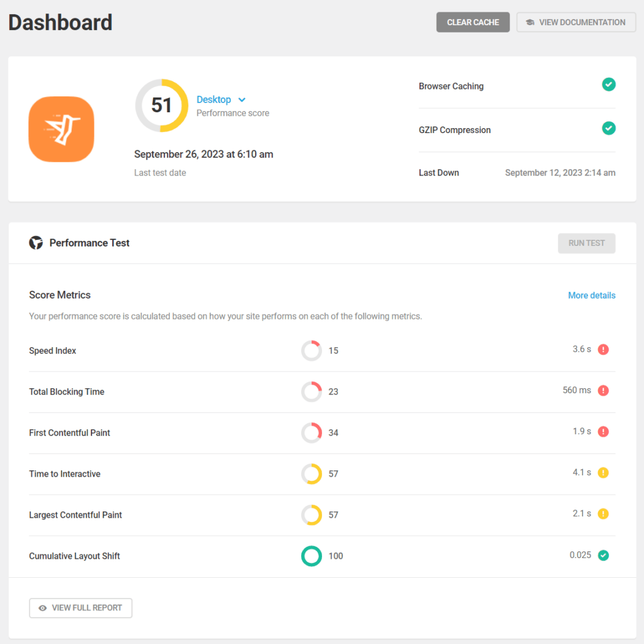
Task: Click the performance score gauge showing 51
Action: point(161,105)
